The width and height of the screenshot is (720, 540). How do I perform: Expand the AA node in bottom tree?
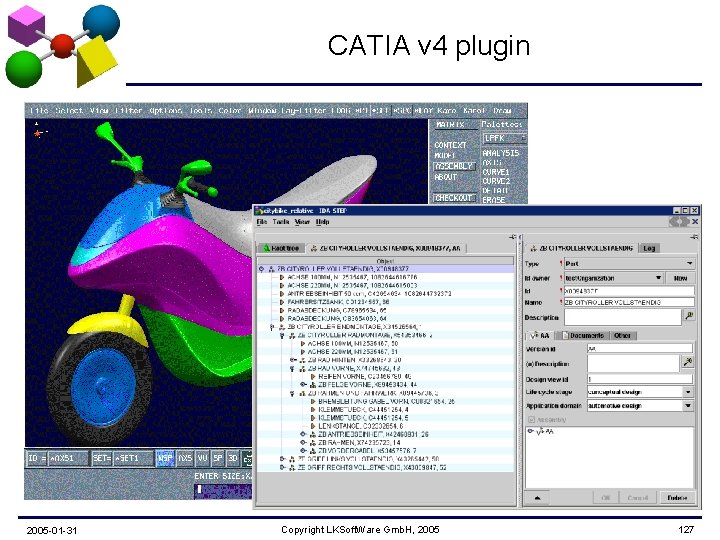531,431
